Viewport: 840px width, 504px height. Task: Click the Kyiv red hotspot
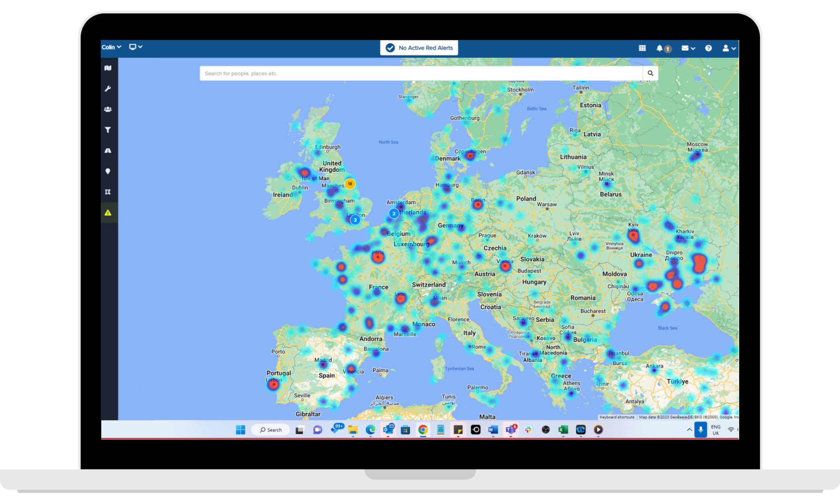tap(633, 235)
